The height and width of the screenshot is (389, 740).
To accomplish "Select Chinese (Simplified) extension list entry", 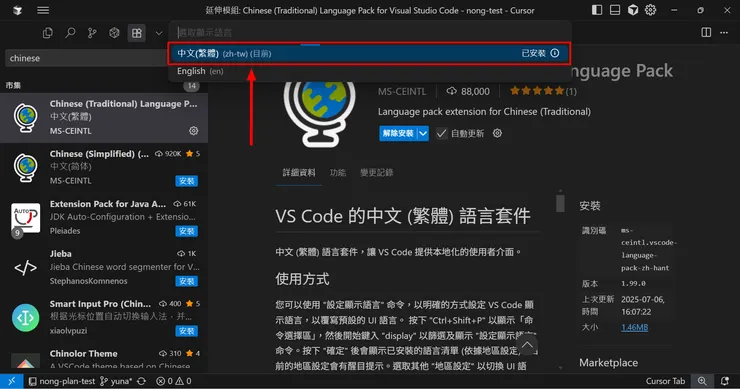I will click(104, 168).
